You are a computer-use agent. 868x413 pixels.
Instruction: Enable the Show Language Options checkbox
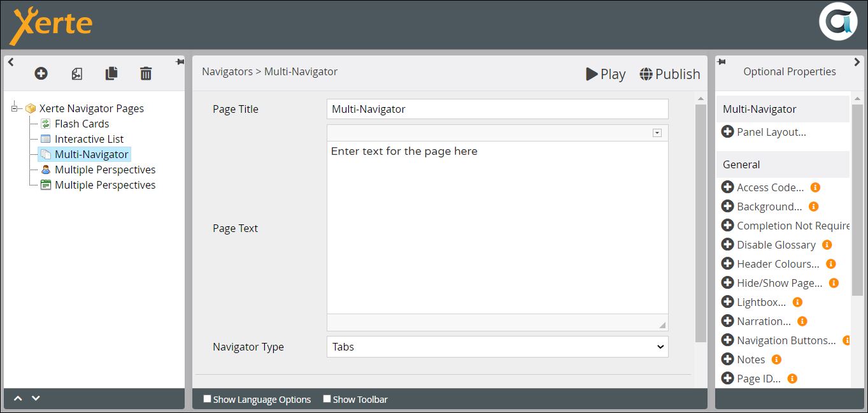click(207, 399)
